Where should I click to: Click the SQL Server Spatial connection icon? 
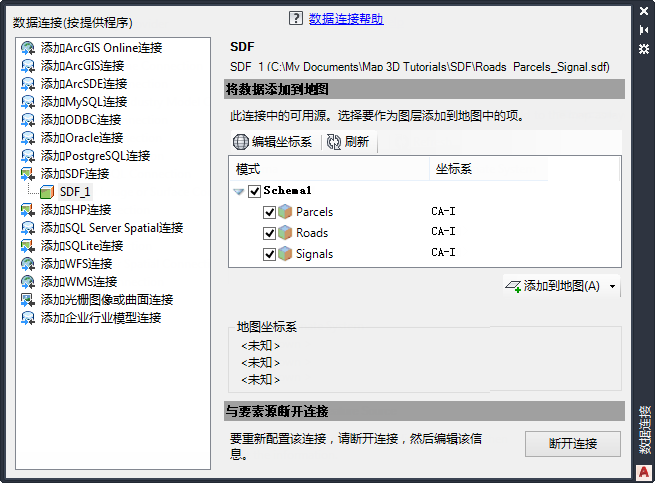pyautogui.click(x=28, y=228)
